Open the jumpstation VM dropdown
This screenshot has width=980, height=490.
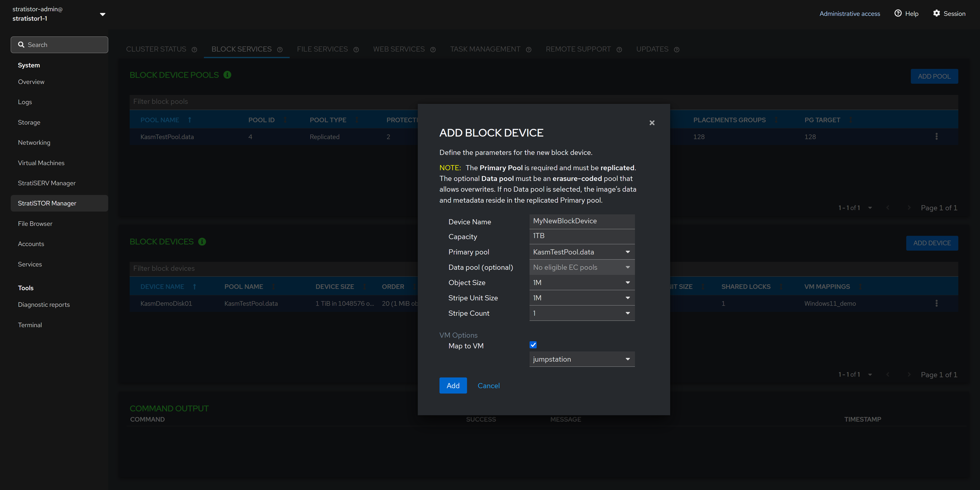(582, 359)
